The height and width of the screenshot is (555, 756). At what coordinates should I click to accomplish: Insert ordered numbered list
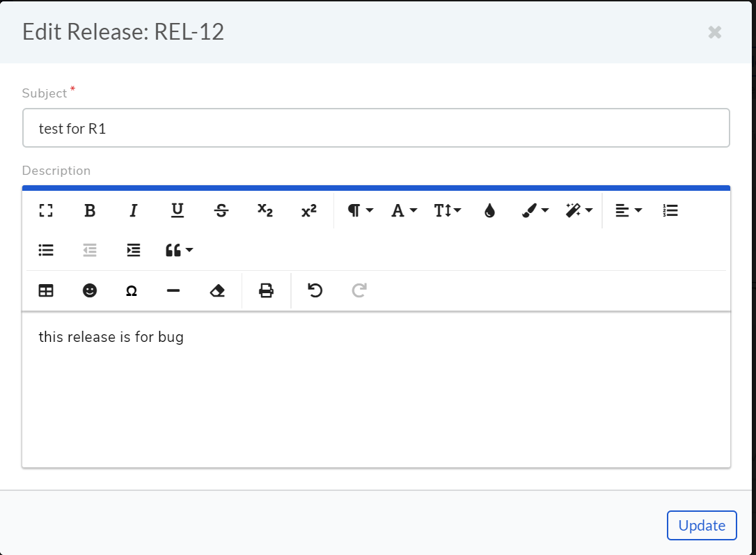[670, 211]
